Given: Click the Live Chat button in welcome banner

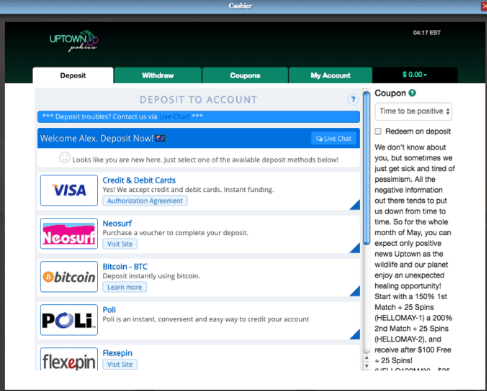Looking at the screenshot, I should click(x=334, y=138).
